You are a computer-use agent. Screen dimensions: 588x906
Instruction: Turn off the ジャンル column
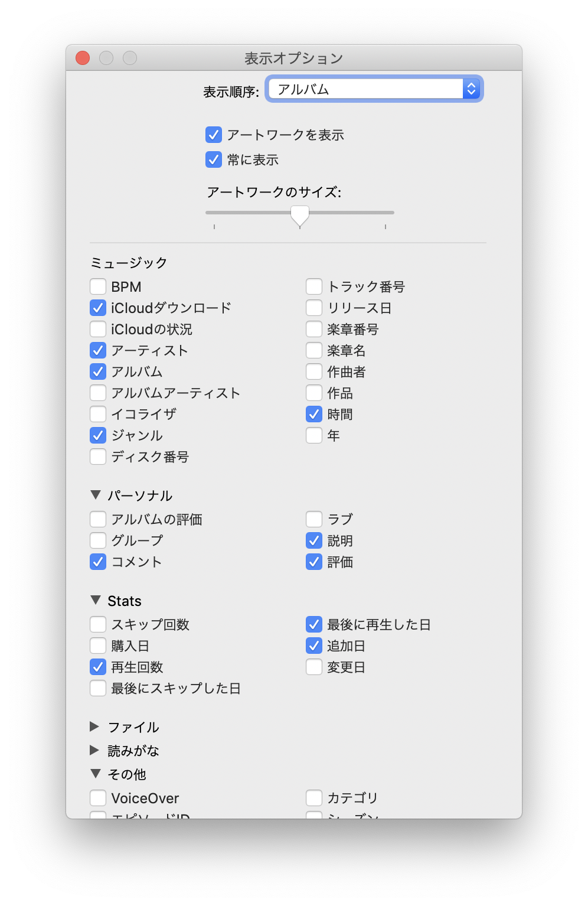click(98, 436)
